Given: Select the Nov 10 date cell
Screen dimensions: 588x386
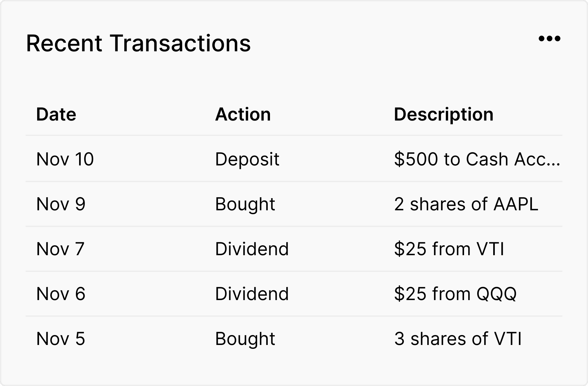Looking at the screenshot, I should pyautogui.click(x=65, y=159).
